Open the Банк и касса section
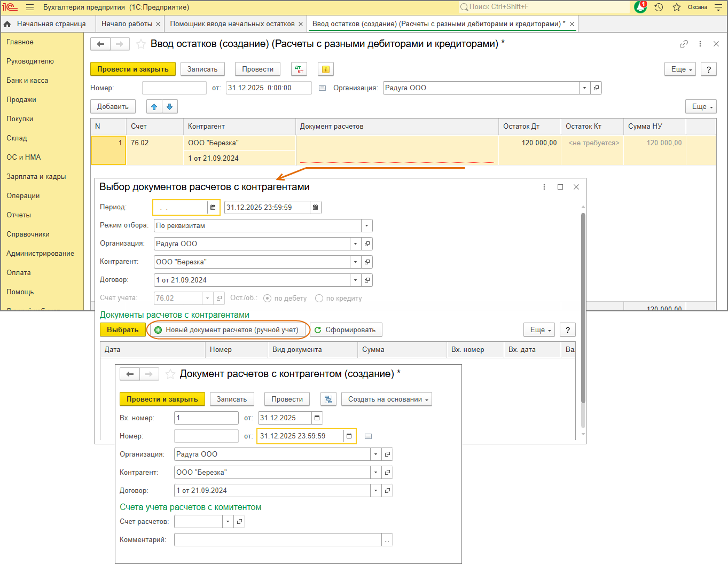This screenshot has height=565, width=728. coord(27,81)
